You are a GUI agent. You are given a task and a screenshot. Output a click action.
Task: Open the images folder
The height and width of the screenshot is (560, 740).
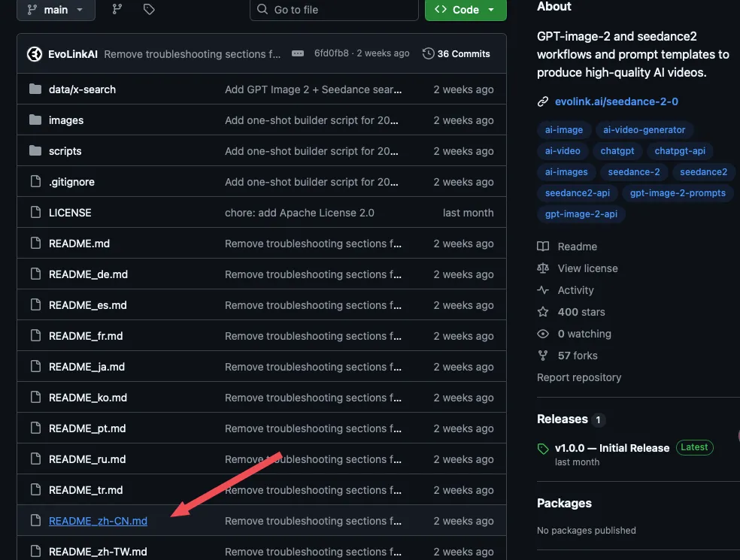click(x=66, y=120)
